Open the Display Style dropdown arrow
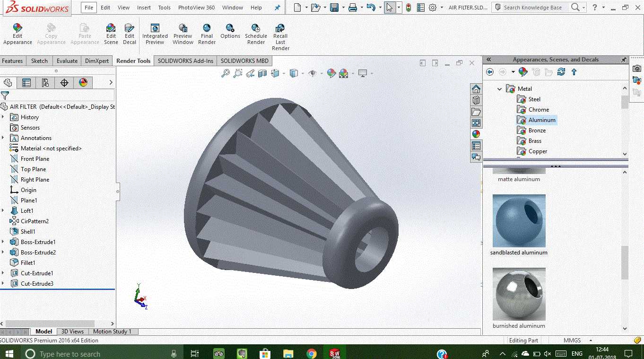Image resolution: width=644 pixels, height=359 pixels. 302,73
